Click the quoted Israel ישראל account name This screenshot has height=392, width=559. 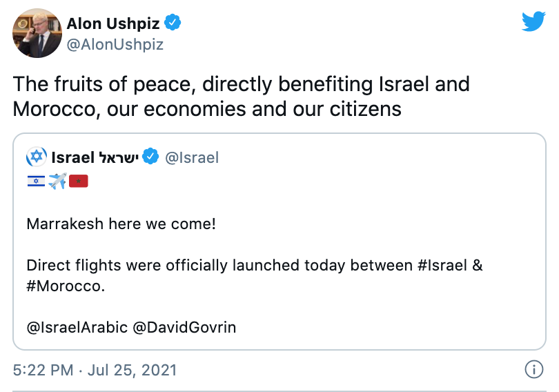pyautogui.click(x=95, y=157)
